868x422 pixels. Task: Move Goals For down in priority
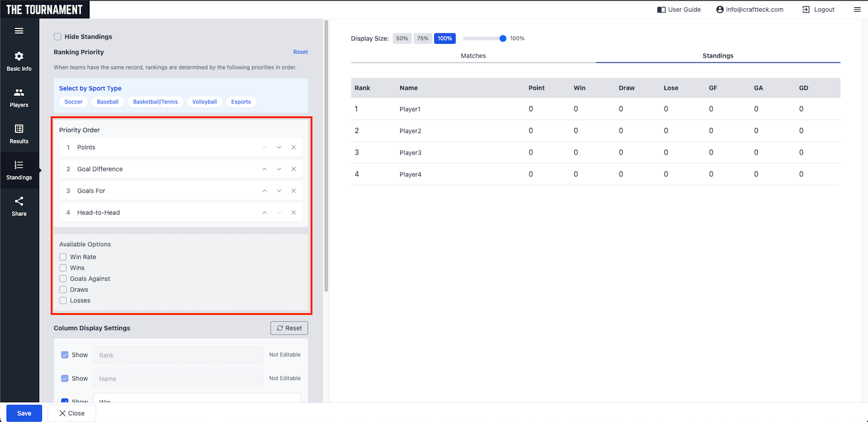coord(279,191)
